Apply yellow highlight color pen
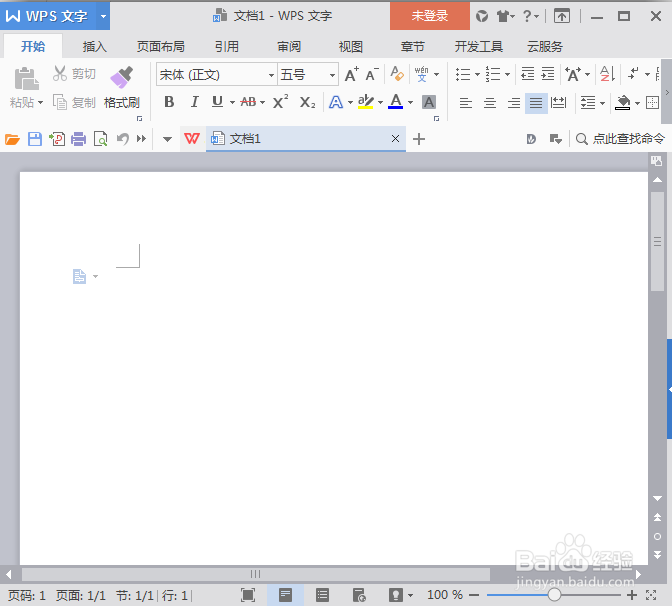The width and height of the screenshot is (672, 606). 366,102
